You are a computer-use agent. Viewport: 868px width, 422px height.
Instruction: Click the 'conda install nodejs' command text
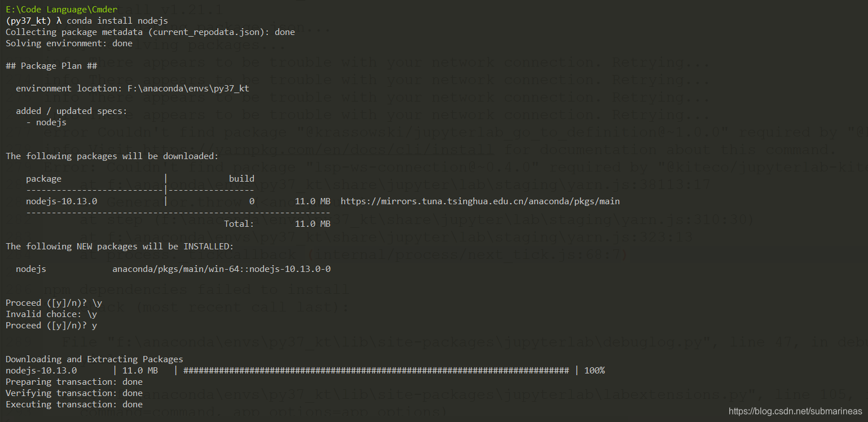click(x=117, y=21)
